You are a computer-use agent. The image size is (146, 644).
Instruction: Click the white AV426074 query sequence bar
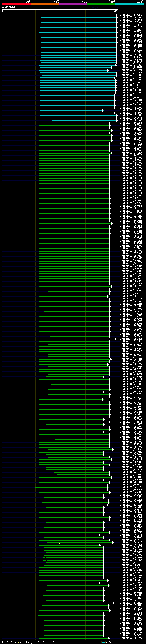tap(60, 9)
